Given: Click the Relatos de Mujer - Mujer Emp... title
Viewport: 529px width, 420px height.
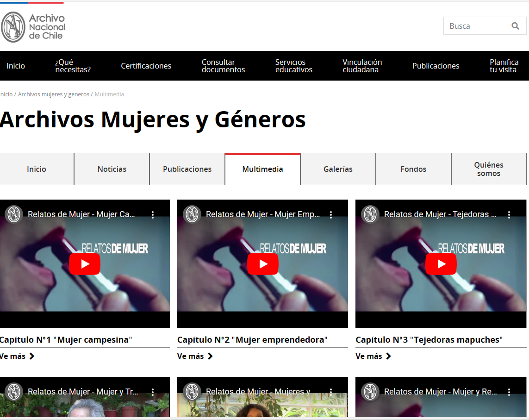Looking at the screenshot, I should pos(263,214).
